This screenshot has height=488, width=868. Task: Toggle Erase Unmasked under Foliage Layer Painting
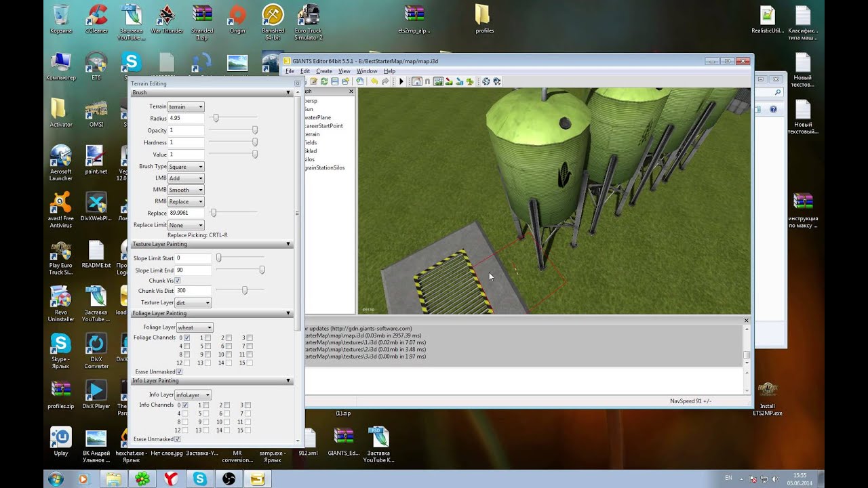coord(179,371)
